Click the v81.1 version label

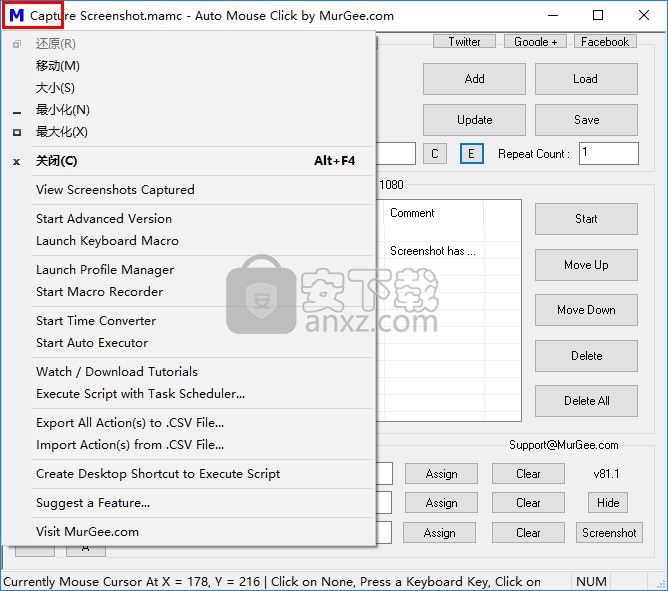click(606, 474)
